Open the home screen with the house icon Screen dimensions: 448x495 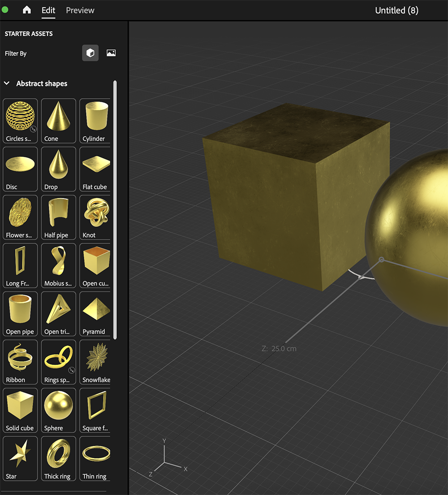[x=26, y=10]
